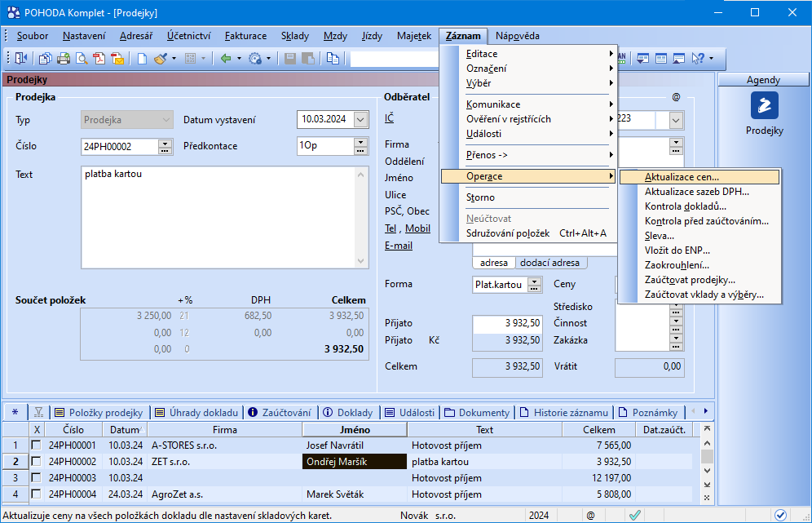
Task: Tick the X checkbox for record 24PH00004
Action: pos(36,494)
